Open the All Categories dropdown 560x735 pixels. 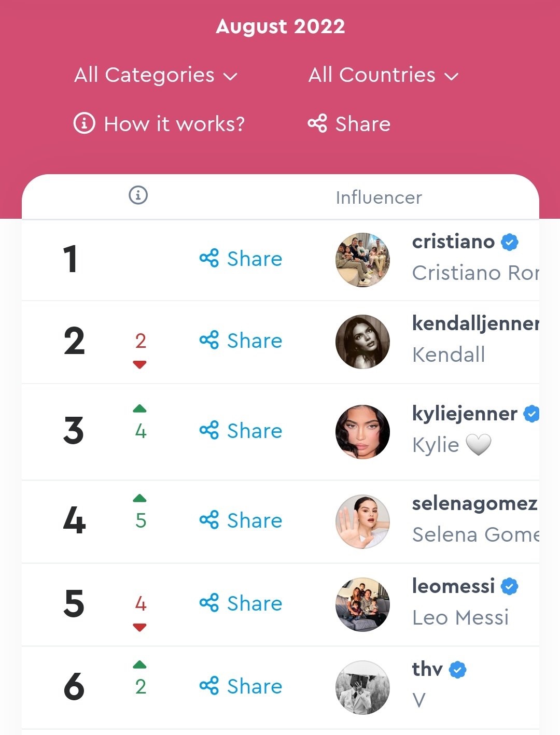point(156,75)
